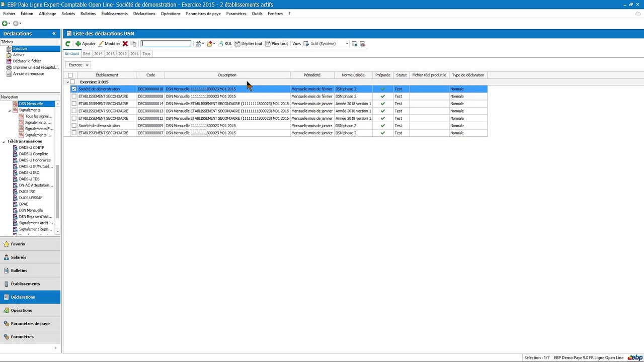
Task: Open the Outils menu
Action: pos(257,14)
